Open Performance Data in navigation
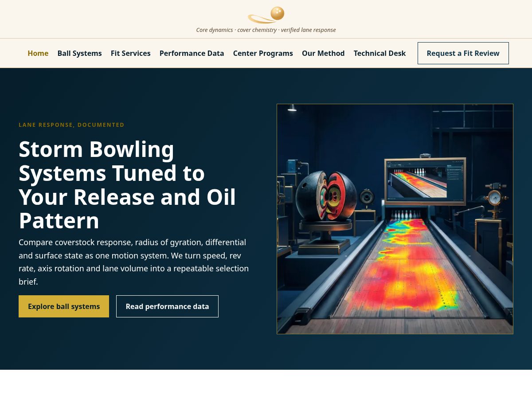The image size is (532, 399). click(x=192, y=53)
